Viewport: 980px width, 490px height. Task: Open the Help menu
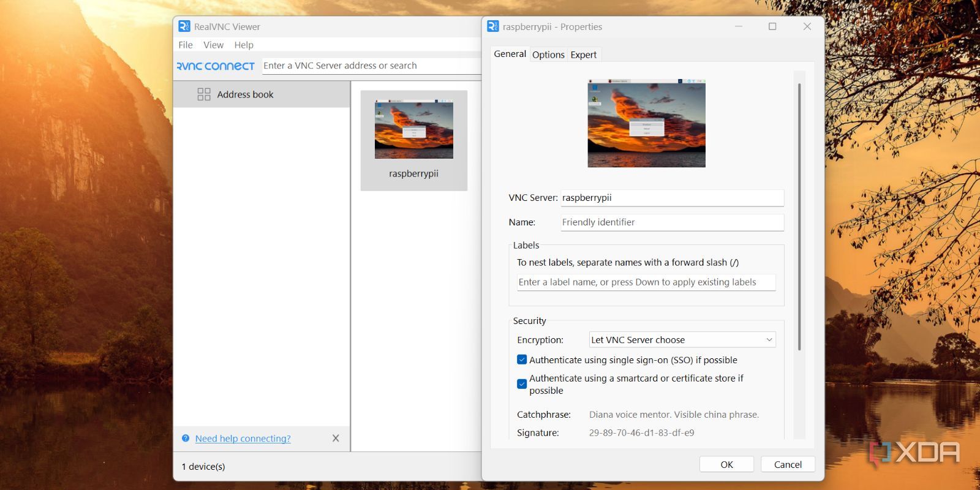coord(244,45)
